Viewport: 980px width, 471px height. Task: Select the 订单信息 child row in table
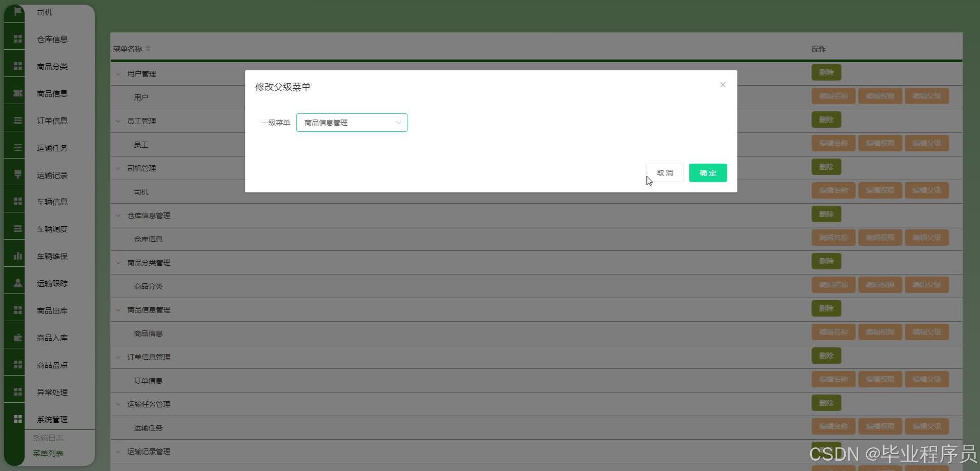point(148,381)
